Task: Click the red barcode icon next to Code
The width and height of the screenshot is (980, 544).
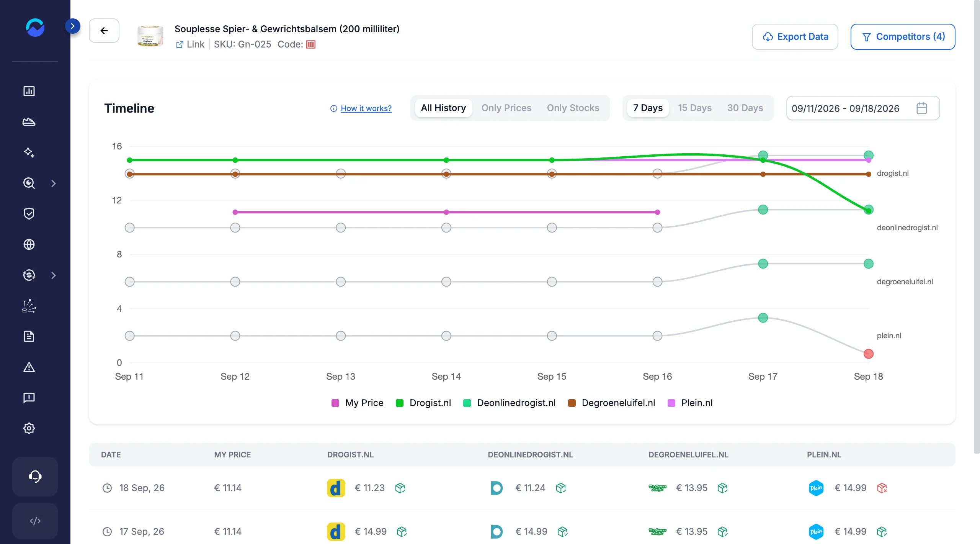Action: tap(311, 44)
